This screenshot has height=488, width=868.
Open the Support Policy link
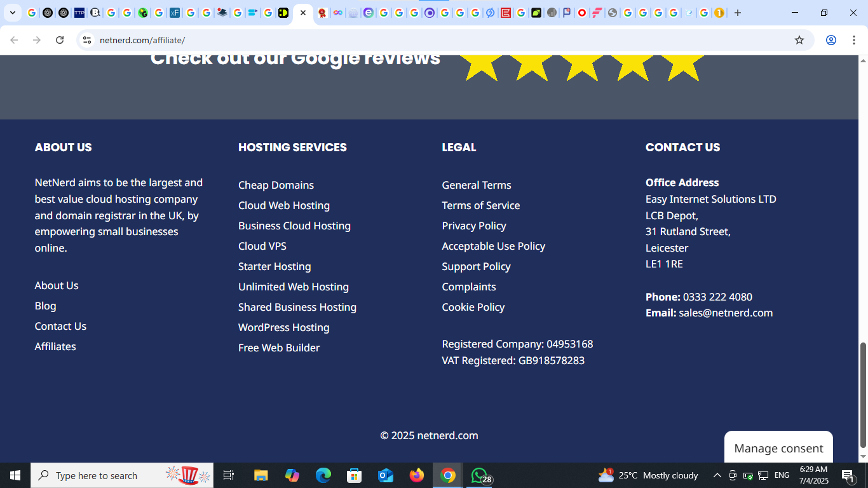click(477, 266)
